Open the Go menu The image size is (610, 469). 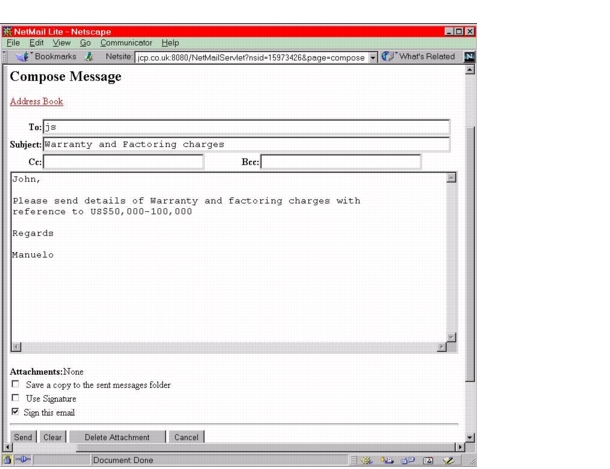point(85,43)
